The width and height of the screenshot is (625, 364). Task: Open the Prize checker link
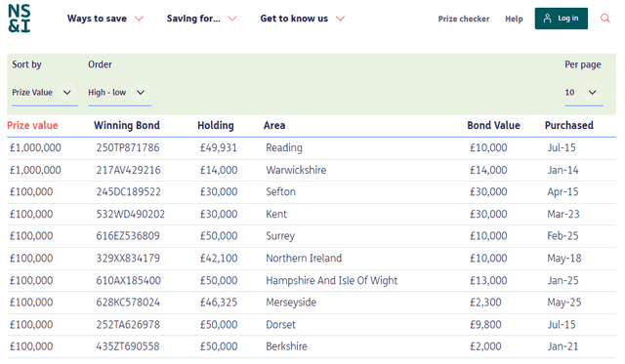click(x=464, y=19)
